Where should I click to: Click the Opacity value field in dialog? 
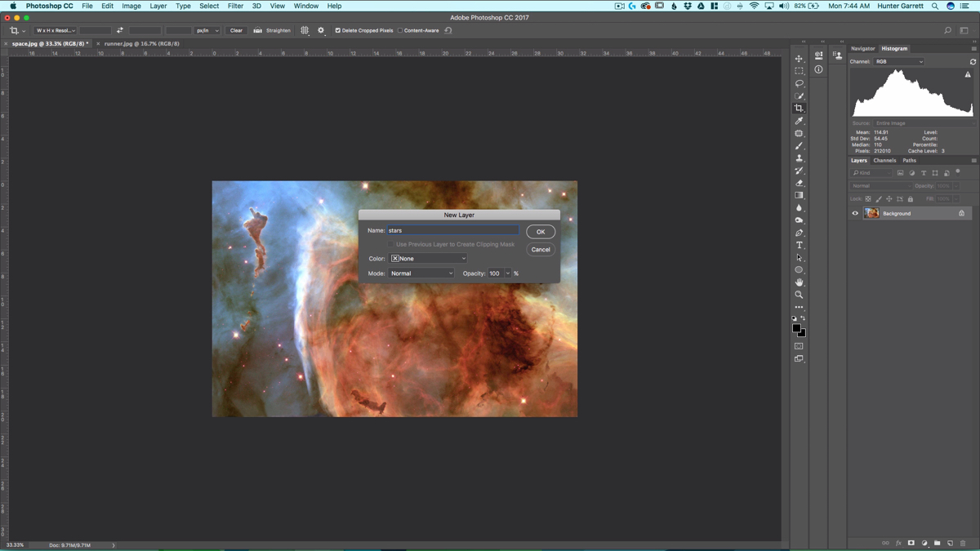click(x=495, y=273)
